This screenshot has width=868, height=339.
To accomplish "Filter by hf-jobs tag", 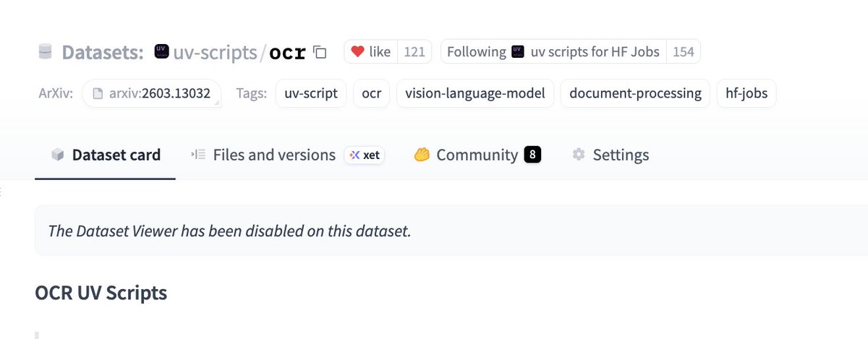I will [746, 93].
